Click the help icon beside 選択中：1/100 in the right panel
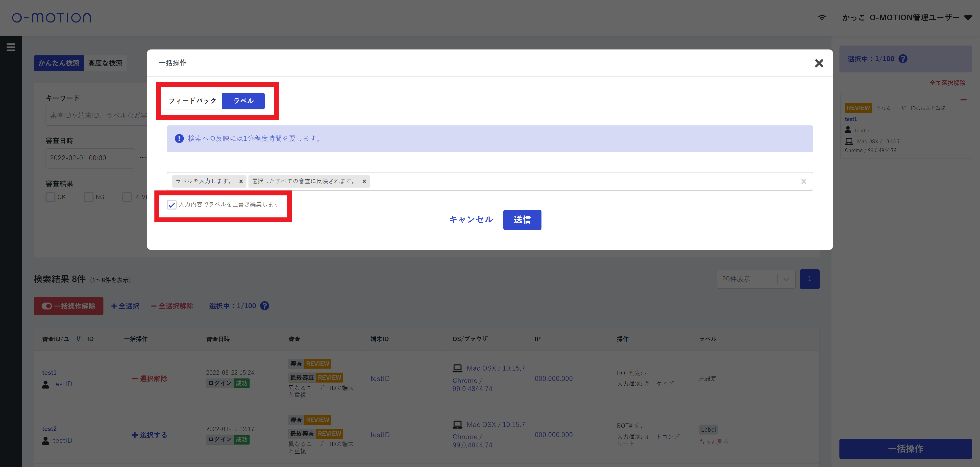Viewport: 980px width, 467px height. (903, 59)
